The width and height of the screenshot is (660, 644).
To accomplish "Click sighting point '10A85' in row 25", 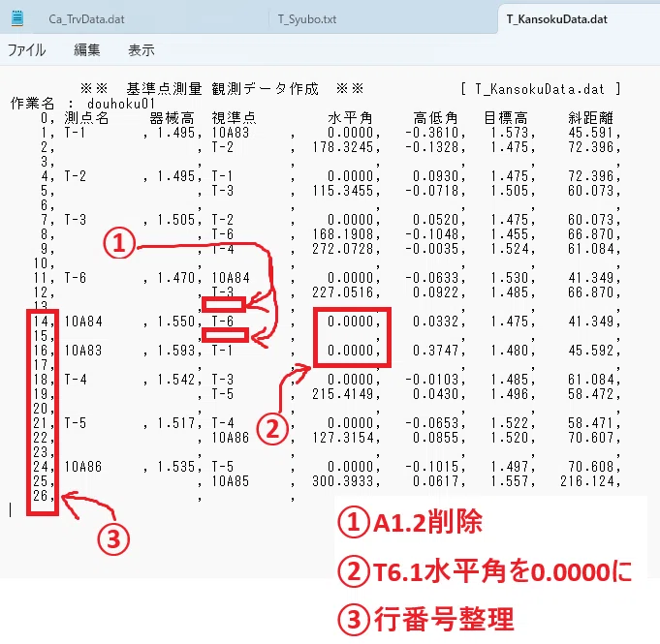I will tap(231, 481).
